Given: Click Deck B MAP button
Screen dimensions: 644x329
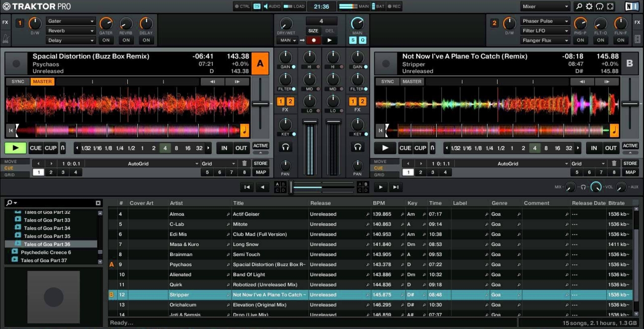Looking at the screenshot, I should [x=630, y=172].
